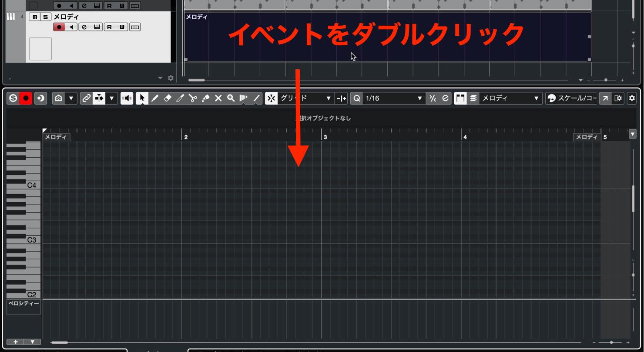The image size is (644, 352).
Task: Select the Glue tool
Action: click(x=205, y=98)
